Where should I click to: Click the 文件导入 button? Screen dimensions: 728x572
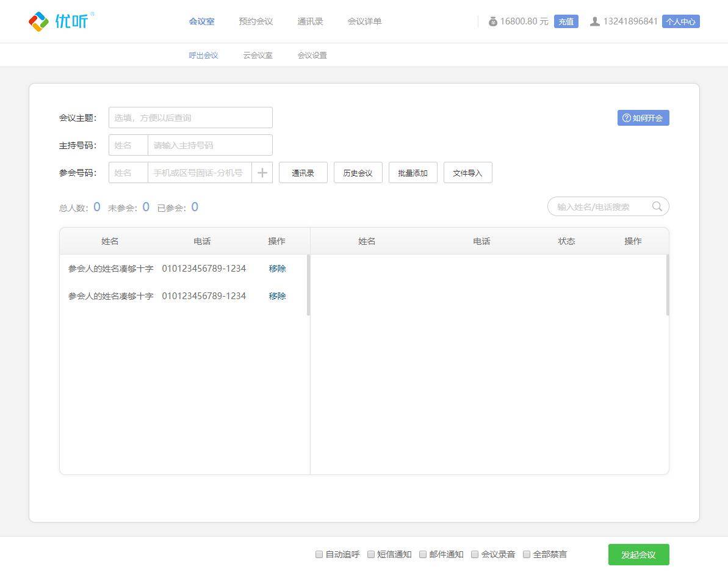pyautogui.click(x=467, y=173)
